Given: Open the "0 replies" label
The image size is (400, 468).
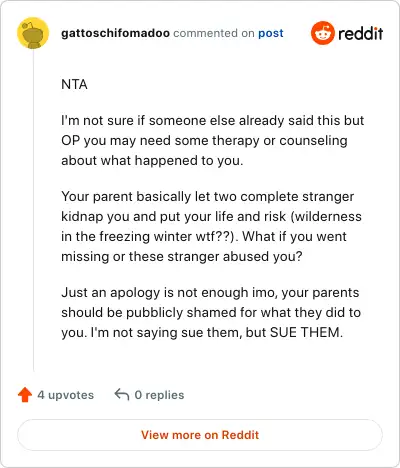Looking at the screenshot, I should click(159, 395).
